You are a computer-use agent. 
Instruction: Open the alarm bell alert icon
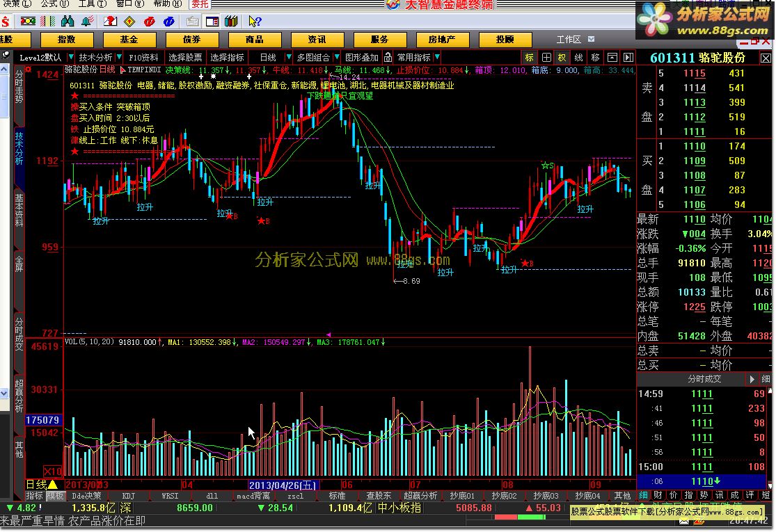pyautogui.click(x=88, y=22)
